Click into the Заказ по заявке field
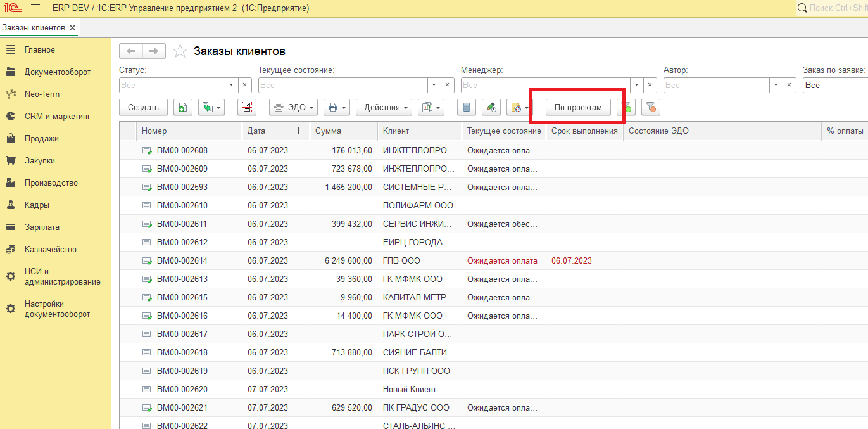868x429 pixels. tap(835, 85)
